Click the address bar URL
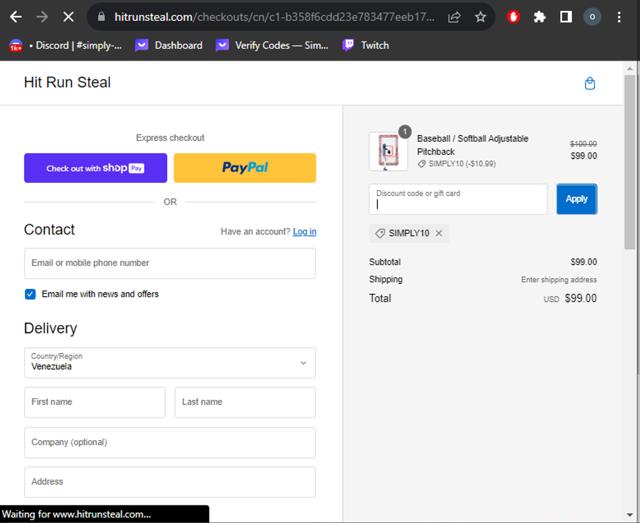Screen dimensions: 640x523 click(x=274, y=17)
